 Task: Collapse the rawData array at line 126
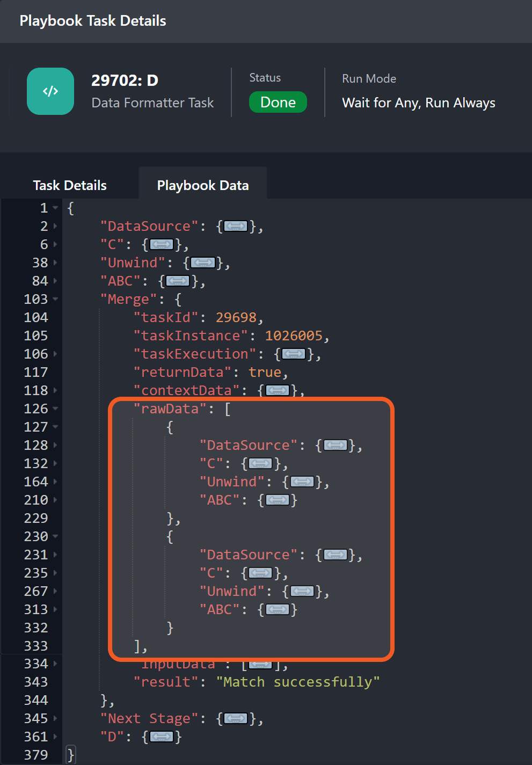point(55,409)
